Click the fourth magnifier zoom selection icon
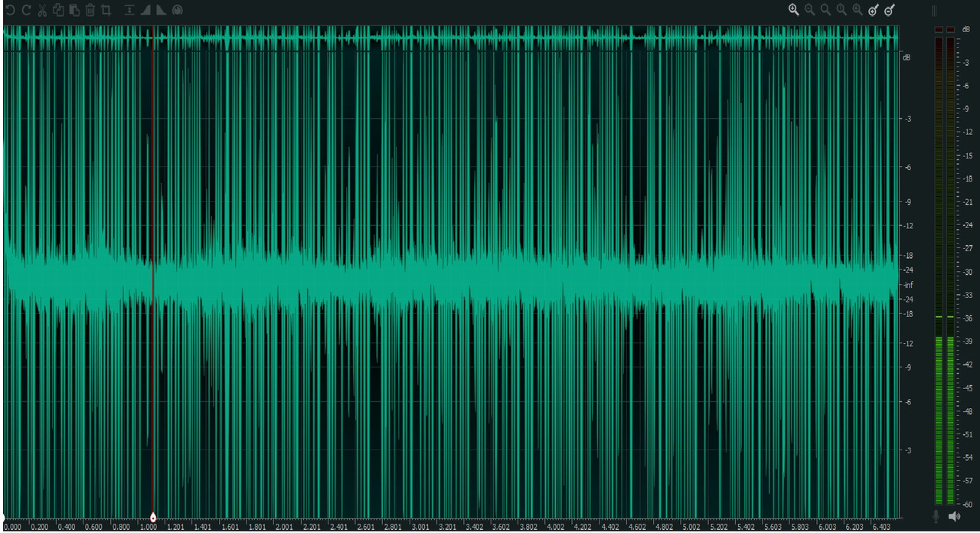This screenshot has width=980, height=533. click(841, 10)
